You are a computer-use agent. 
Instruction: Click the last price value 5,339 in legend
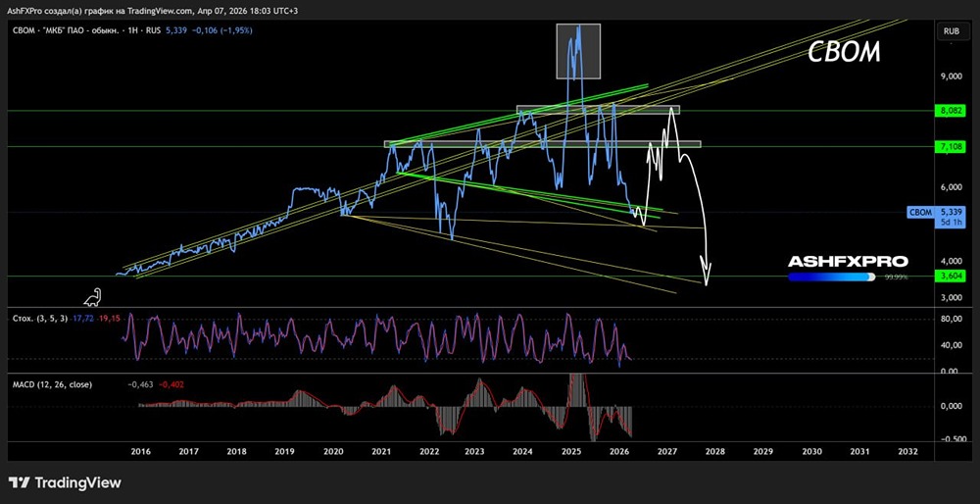tap(176, 30)
